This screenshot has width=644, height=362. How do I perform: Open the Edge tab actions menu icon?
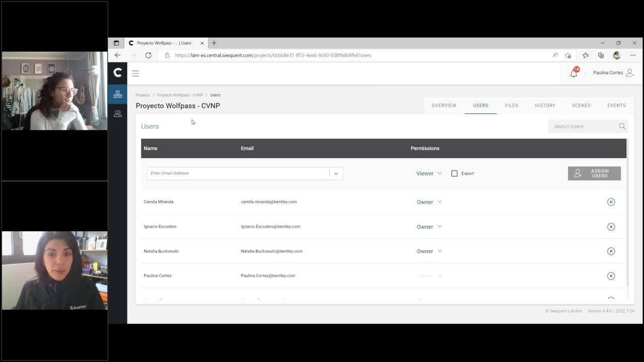[x=116, y=43]
